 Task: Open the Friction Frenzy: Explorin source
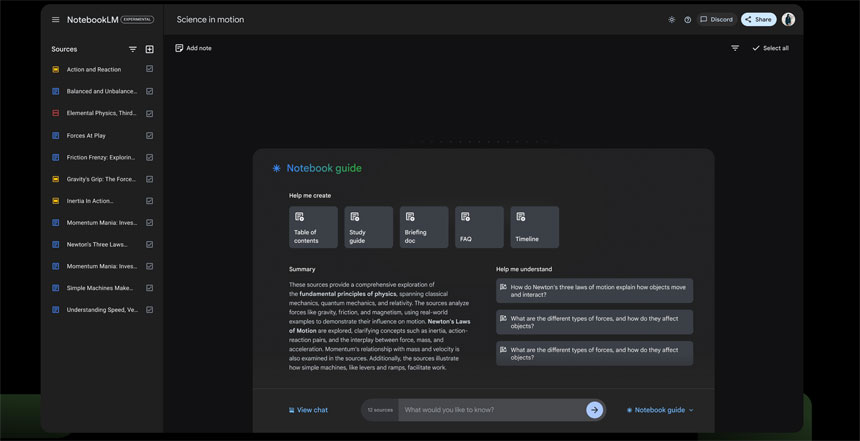tap(101, 157)
